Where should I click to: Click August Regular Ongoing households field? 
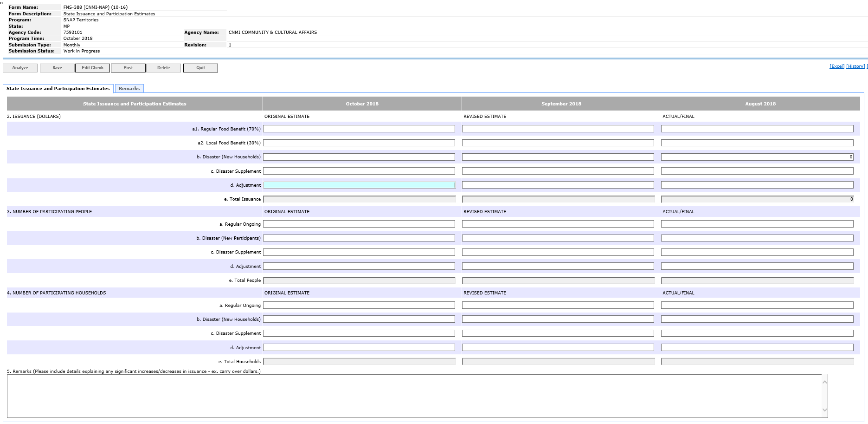click(757, 305)
